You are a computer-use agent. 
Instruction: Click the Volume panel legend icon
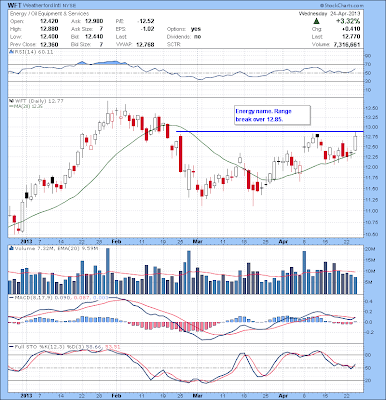pos(11,248)
